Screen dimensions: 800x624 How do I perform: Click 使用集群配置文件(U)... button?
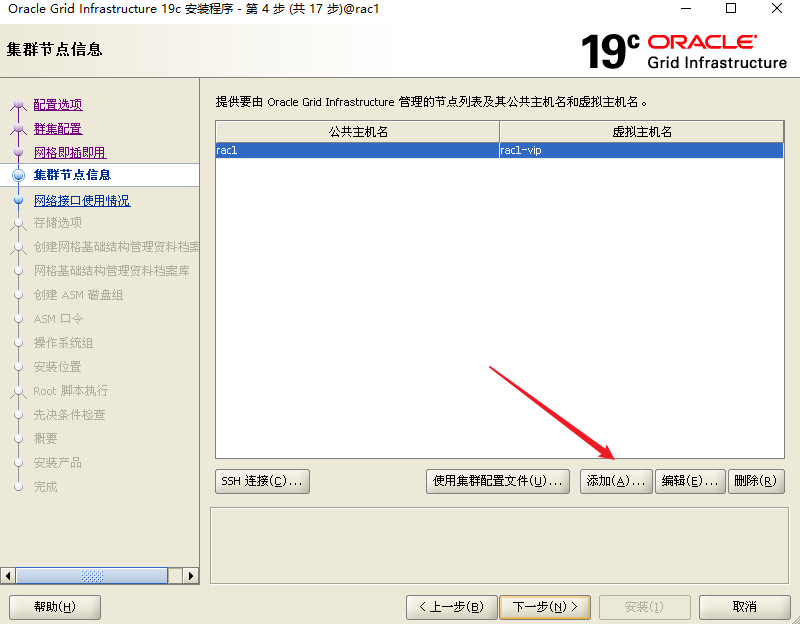[x=499, y=481]
